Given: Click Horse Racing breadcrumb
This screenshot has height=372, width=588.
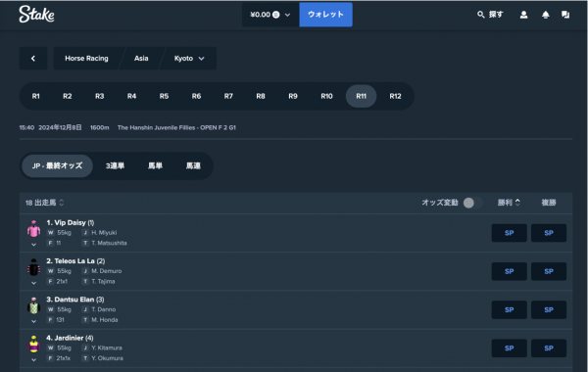Looking at the screenshot, I should [x=86, y=58].
